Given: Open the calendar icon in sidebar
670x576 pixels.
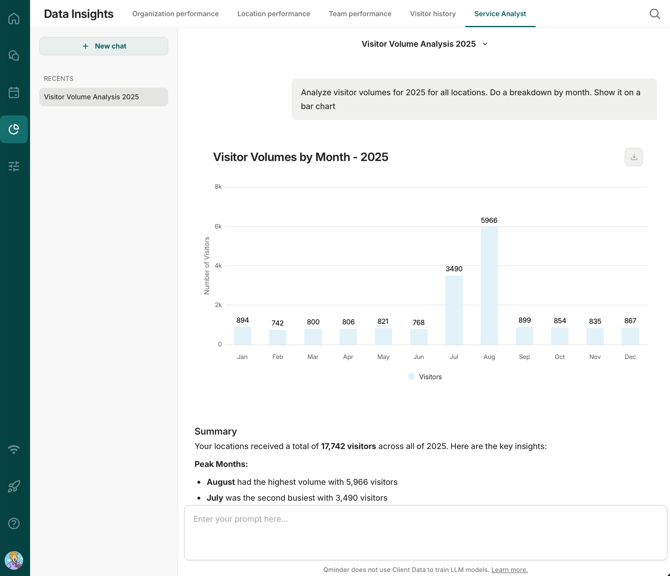Looking at the screenshot, I should (14, 93).
